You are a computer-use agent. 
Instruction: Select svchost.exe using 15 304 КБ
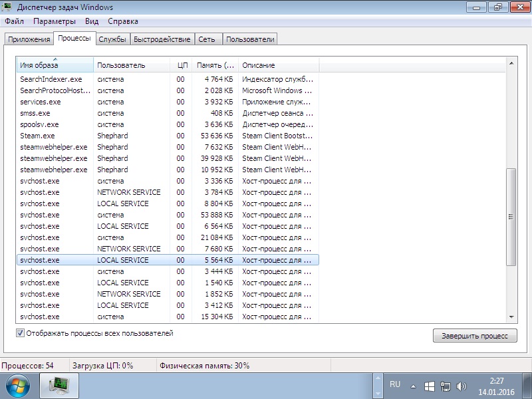168,317
